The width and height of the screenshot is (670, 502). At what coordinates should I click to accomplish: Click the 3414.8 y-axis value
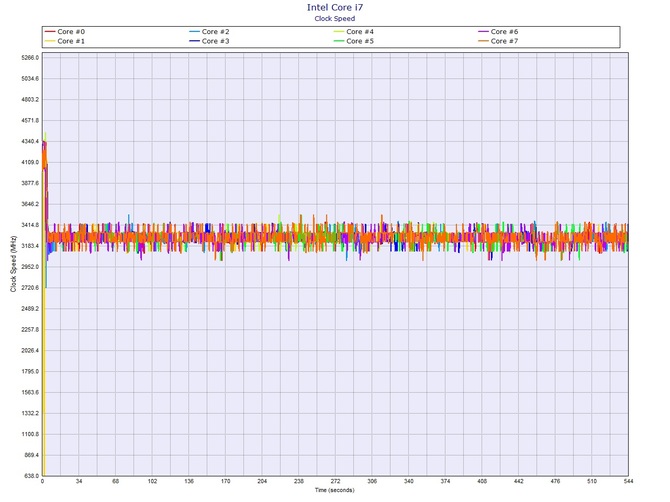pos(30,225)
